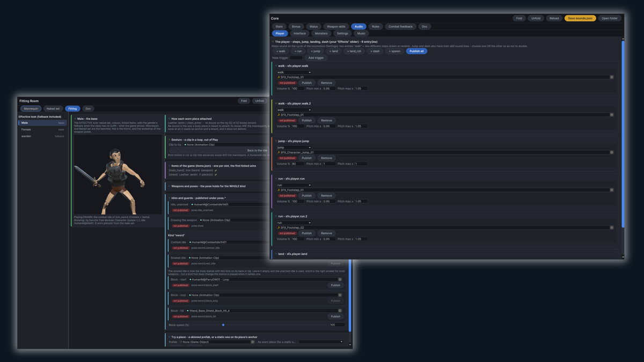Collapse the 'jump - sfx.player.jump' section
Viewport: 644px width, 362px height.
(276, 141)
